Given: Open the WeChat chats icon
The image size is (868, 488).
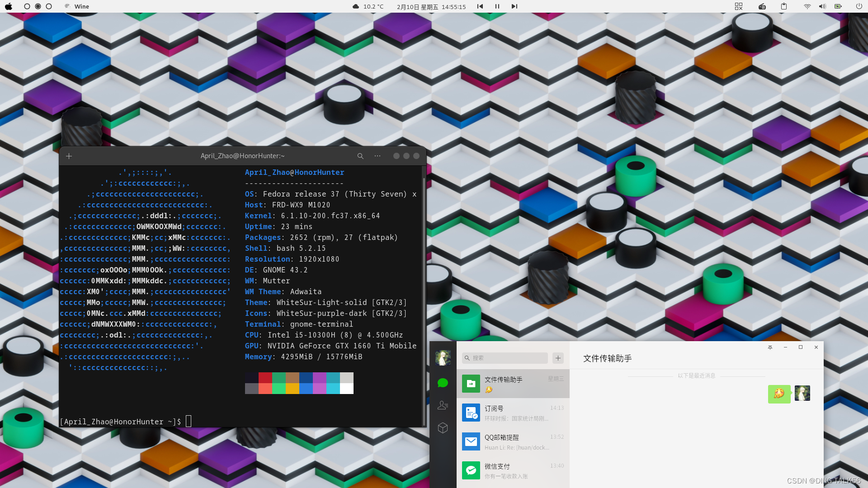Looking at the screenshot, I should 443,383.
